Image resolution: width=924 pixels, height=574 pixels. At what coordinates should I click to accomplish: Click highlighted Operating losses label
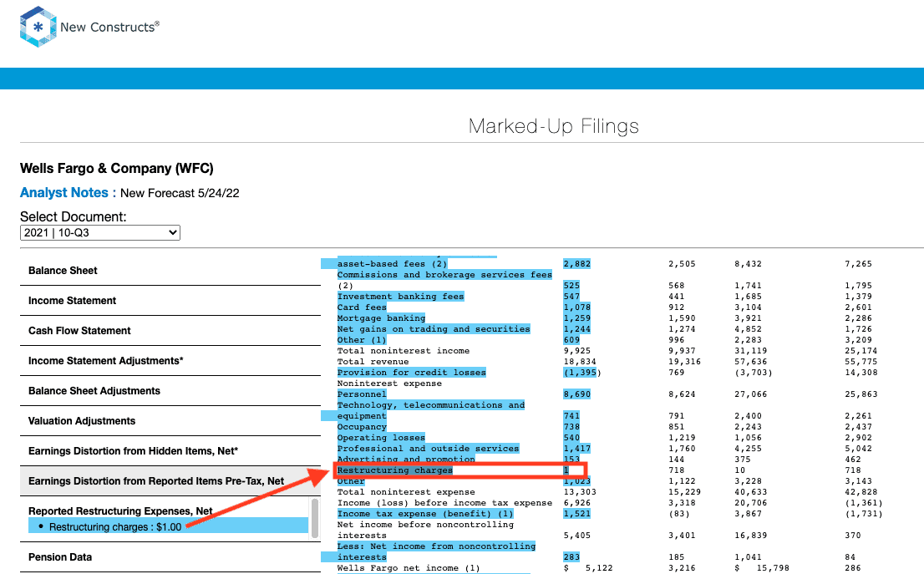[381, 438]
